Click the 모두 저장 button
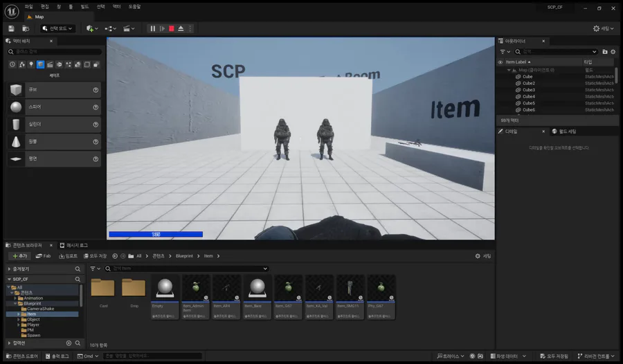623x364 pixels. [96, 256]
